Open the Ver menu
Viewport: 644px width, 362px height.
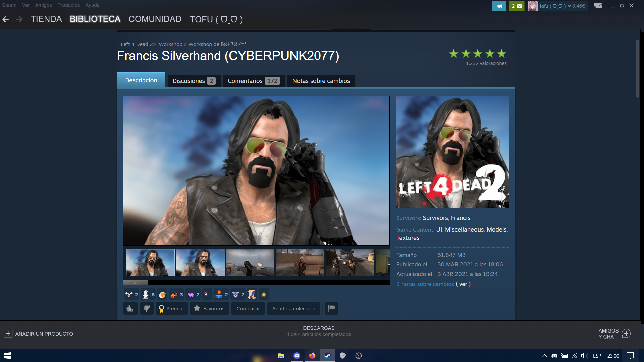coord(26,5)
